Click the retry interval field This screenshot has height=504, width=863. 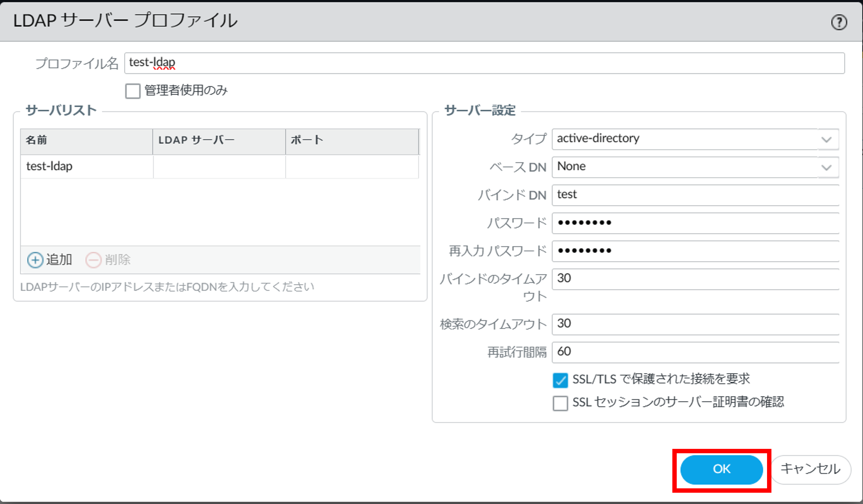[695, 352]
